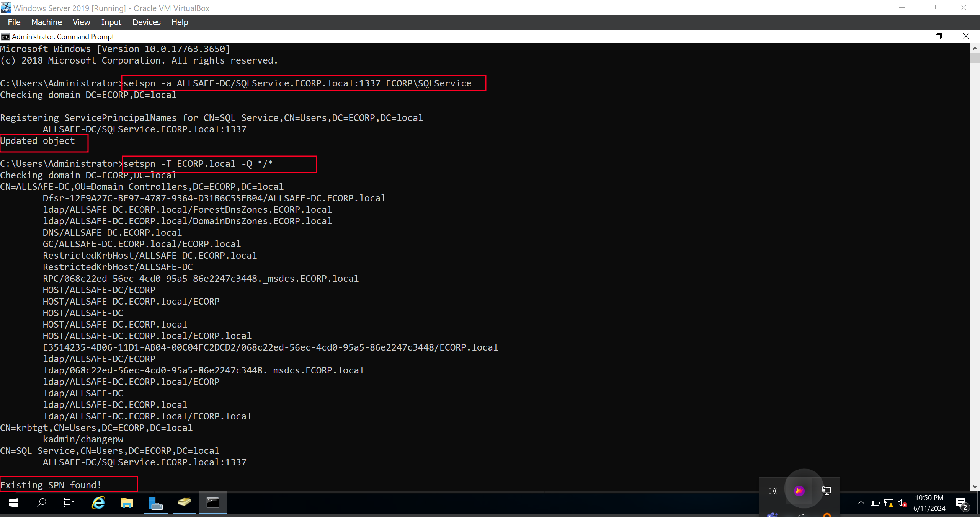Show hidden tray icons with the chevron
This screenshot has width=980, height=517.
point(861,503)
